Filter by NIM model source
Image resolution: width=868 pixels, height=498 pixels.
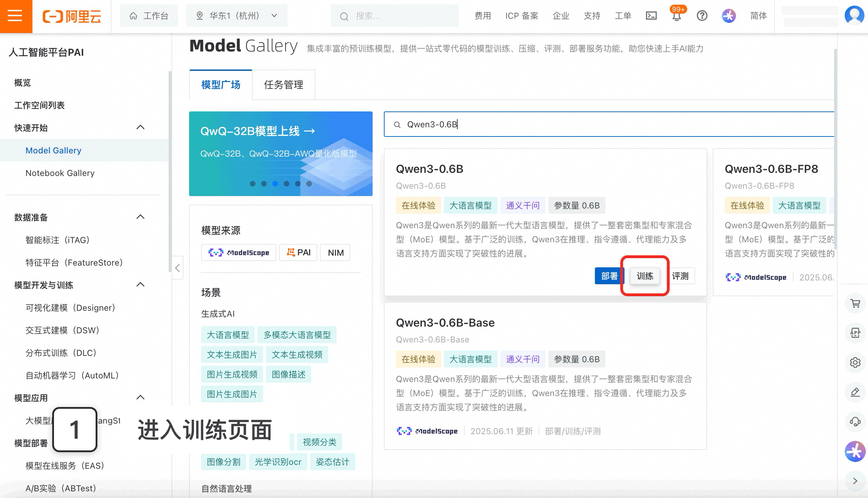pos(335,253)
